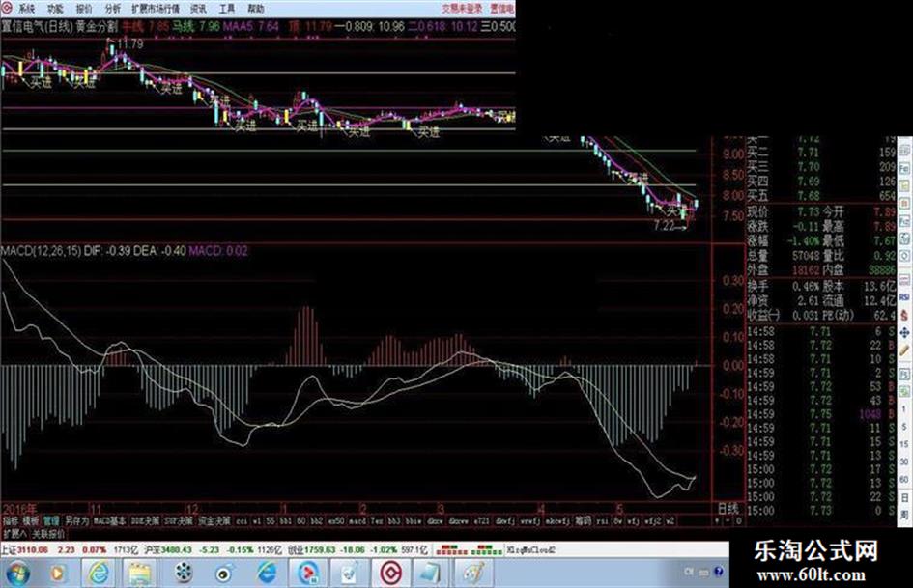
Task: Select the cci indicator tab
Action: [x=242, y=521]
